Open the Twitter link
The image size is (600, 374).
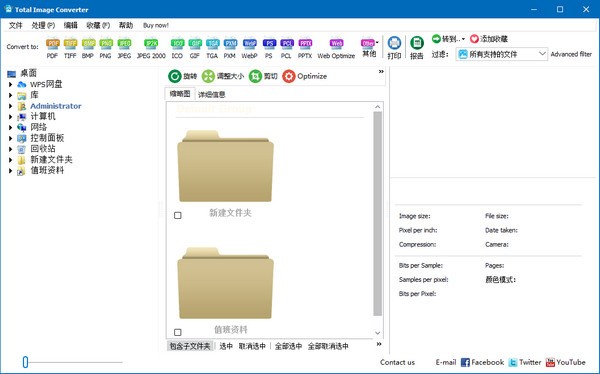pyautogui.click(x=525, y=362)
